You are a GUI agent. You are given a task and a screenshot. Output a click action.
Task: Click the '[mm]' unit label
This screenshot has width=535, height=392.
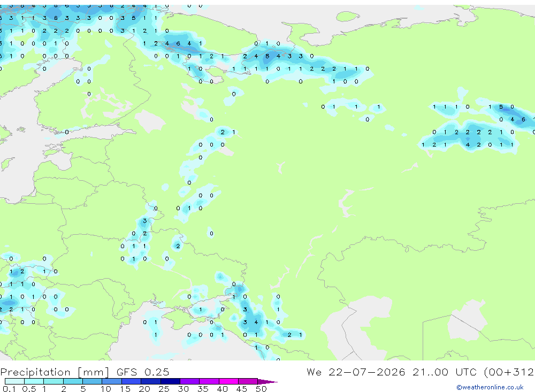point(93,372)
